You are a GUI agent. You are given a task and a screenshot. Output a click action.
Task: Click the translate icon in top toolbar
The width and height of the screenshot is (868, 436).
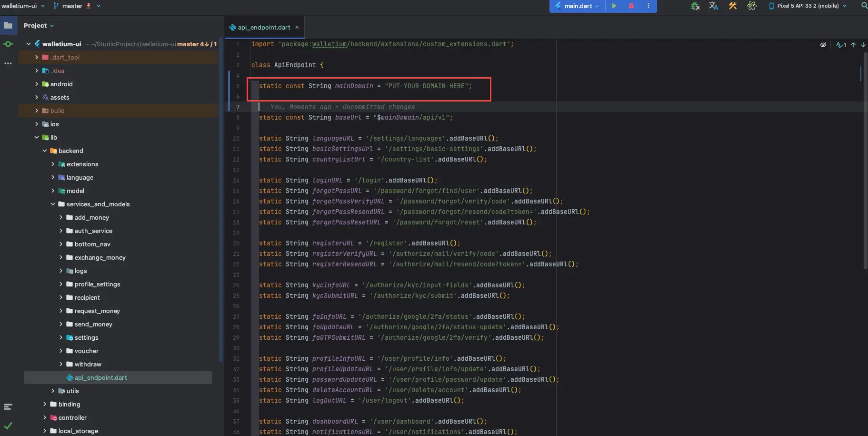pos(713,6)
